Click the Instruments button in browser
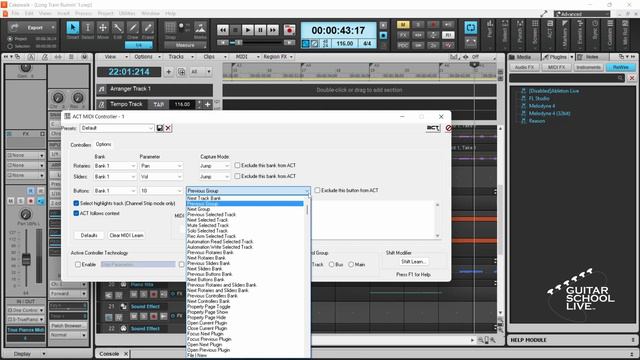This screenshot has height=360, width=640. (588, 67)
